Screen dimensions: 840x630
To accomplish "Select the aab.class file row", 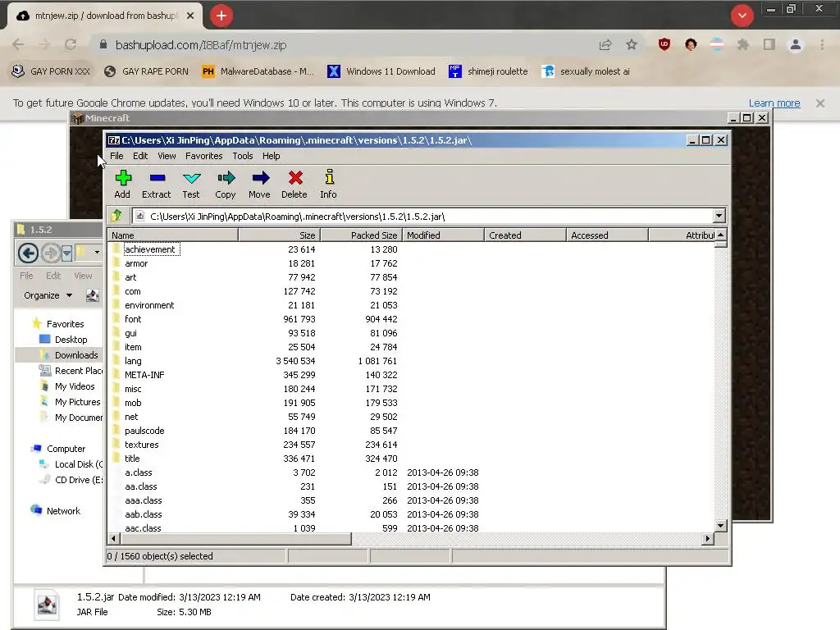I will click(x=411, y=514).
